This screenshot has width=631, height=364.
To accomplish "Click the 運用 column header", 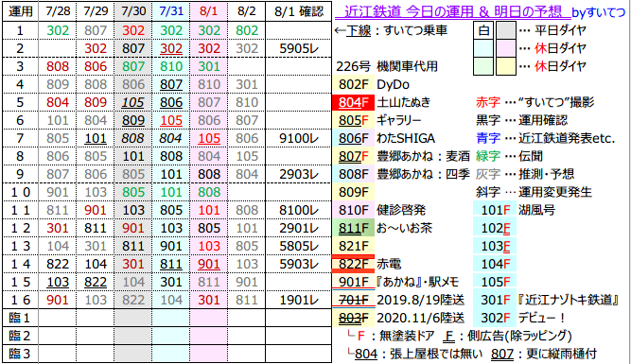I will (21, 11).
